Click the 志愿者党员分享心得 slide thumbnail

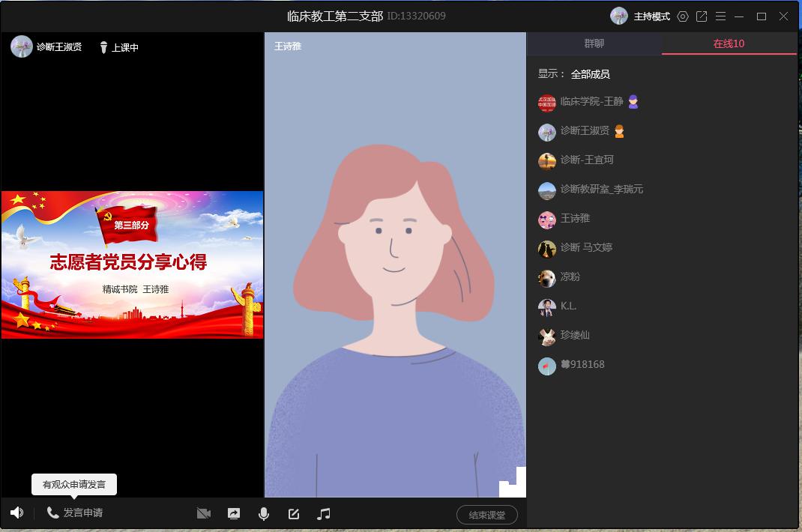point(132,265)
